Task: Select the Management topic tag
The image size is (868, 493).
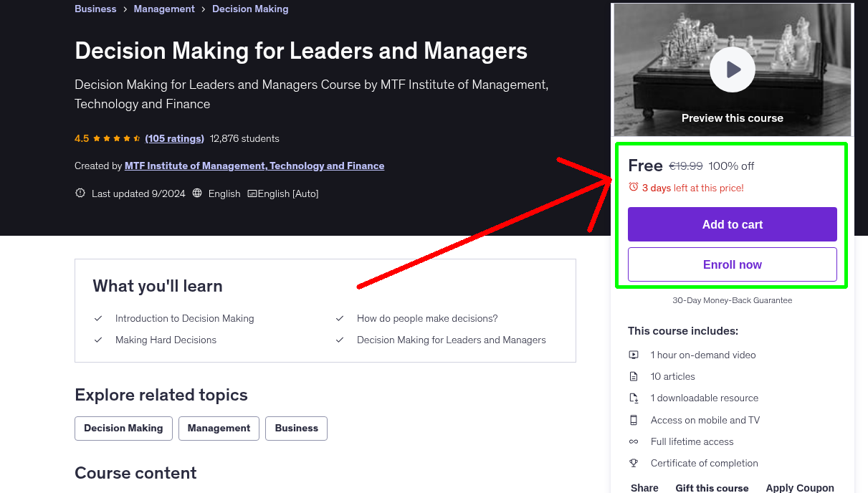Action: point(219,428)
